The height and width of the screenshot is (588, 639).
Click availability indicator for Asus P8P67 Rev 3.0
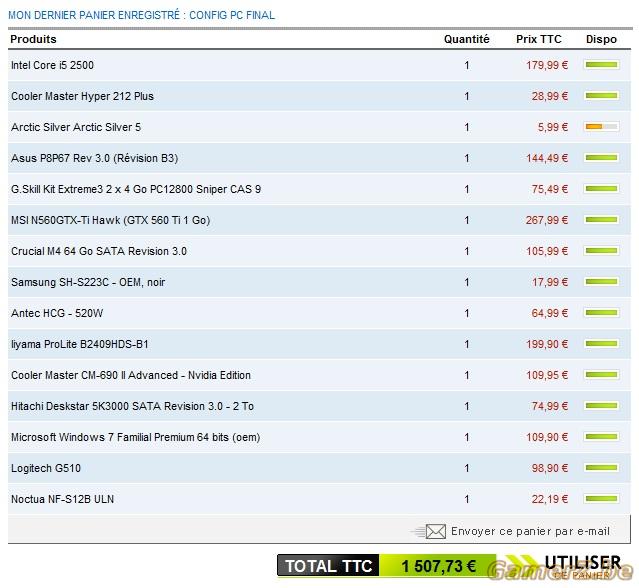point(602,158)
